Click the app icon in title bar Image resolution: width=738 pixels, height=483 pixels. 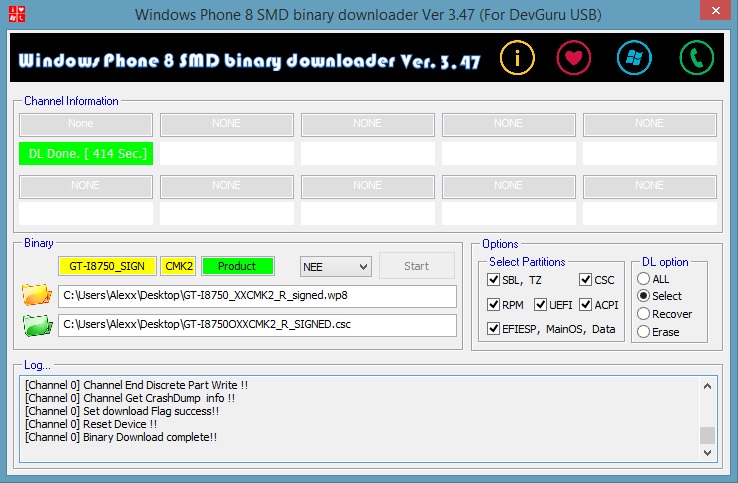pos(17,14)
